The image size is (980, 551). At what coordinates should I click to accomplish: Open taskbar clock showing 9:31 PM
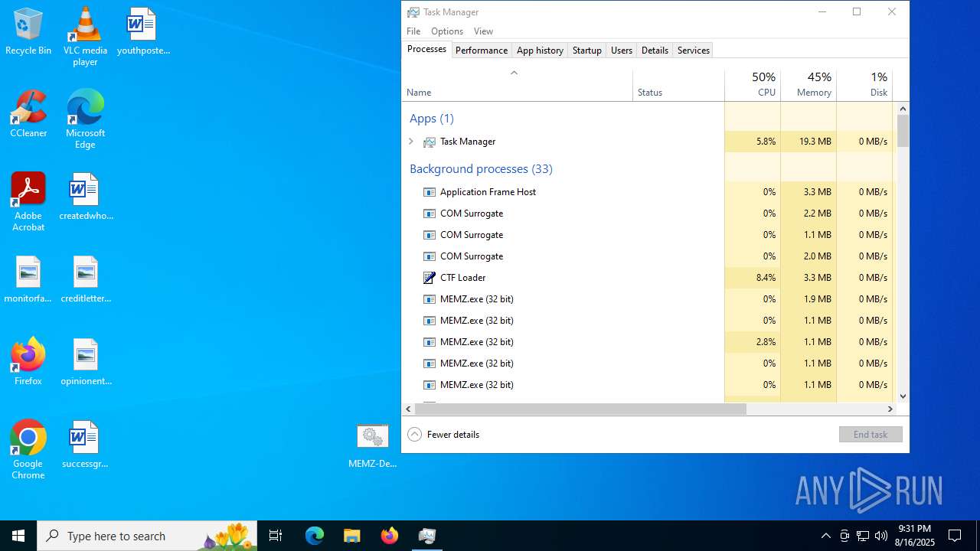coord(916,536)
